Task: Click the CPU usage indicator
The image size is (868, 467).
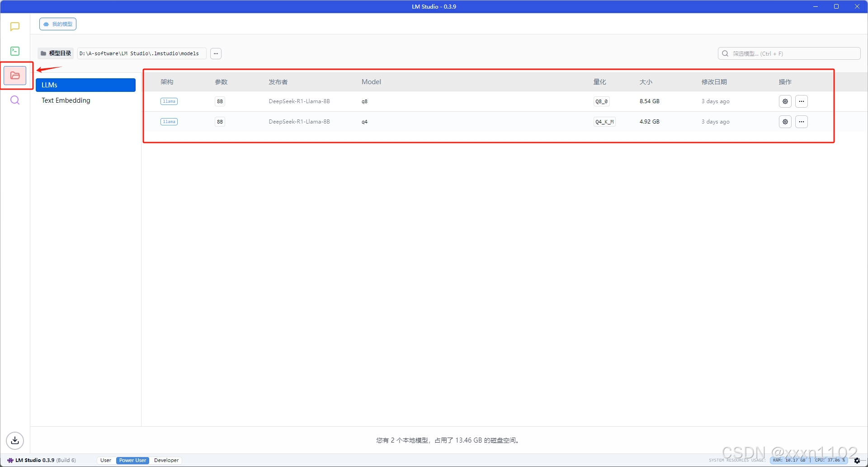Action: click(830, 460)
